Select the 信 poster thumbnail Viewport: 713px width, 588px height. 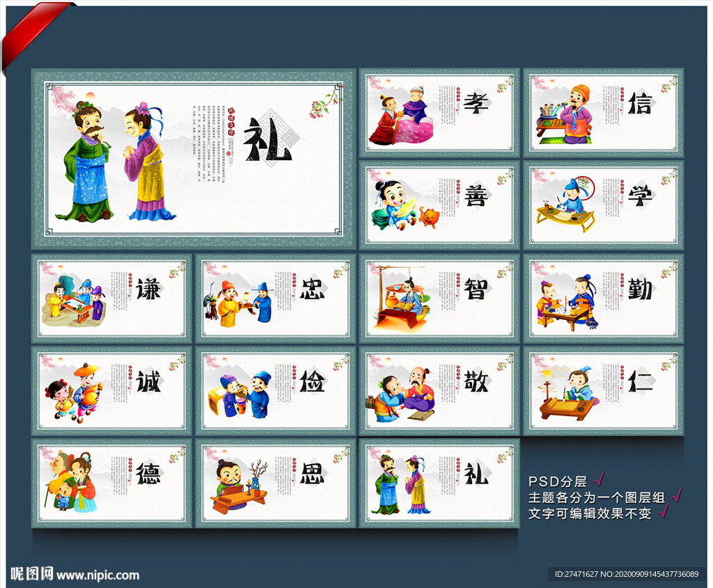point(603,113)
